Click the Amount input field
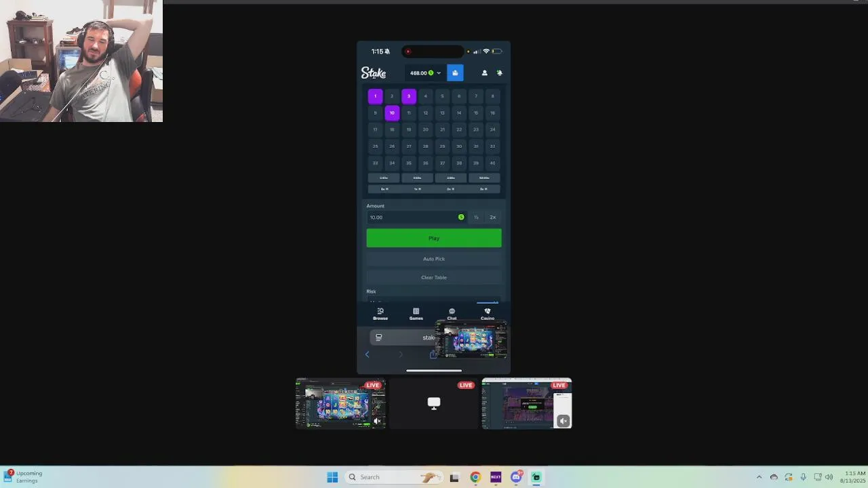 [416, 217]
